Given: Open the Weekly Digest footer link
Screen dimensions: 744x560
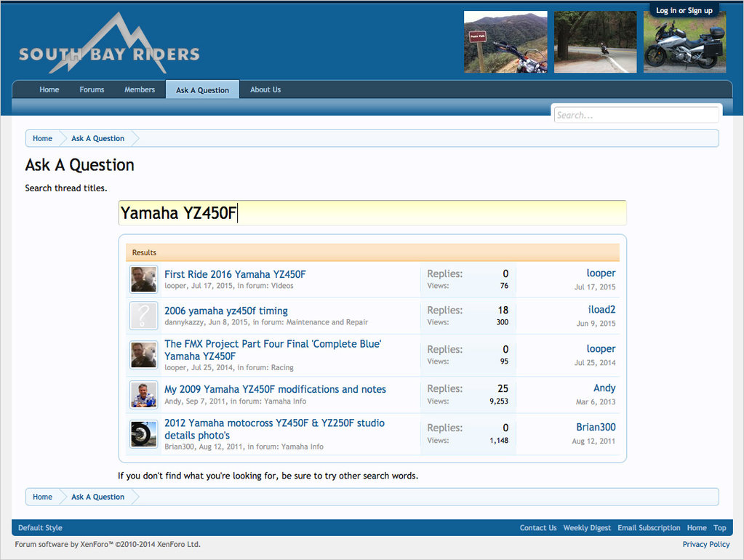Looking at the screenshot, I should tap(587, 528).
